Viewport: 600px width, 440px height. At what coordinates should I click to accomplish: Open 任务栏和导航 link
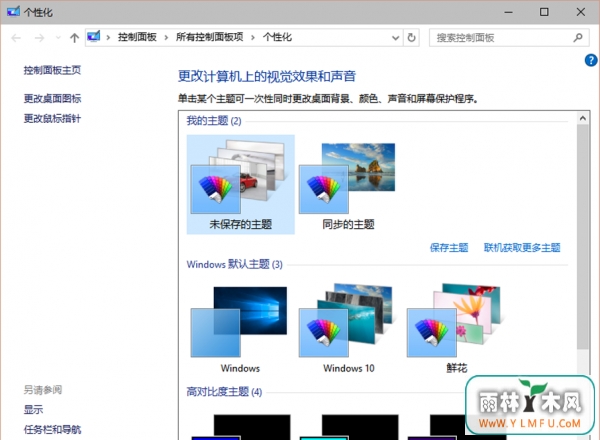(52, 430)
